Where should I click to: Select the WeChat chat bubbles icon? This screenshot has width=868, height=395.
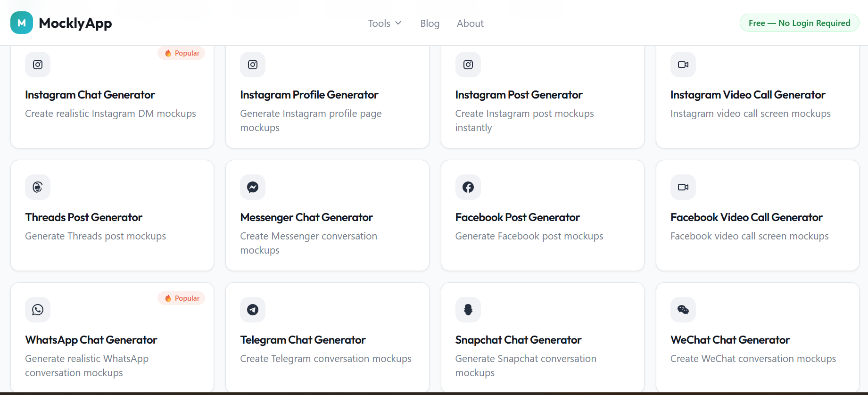[683, 310]
